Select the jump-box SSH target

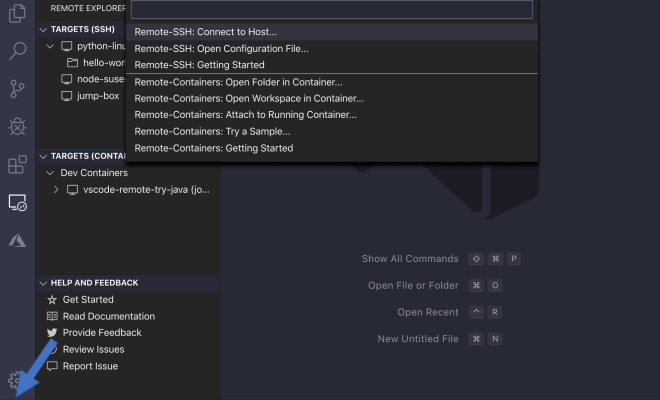(x=98, y=96)
